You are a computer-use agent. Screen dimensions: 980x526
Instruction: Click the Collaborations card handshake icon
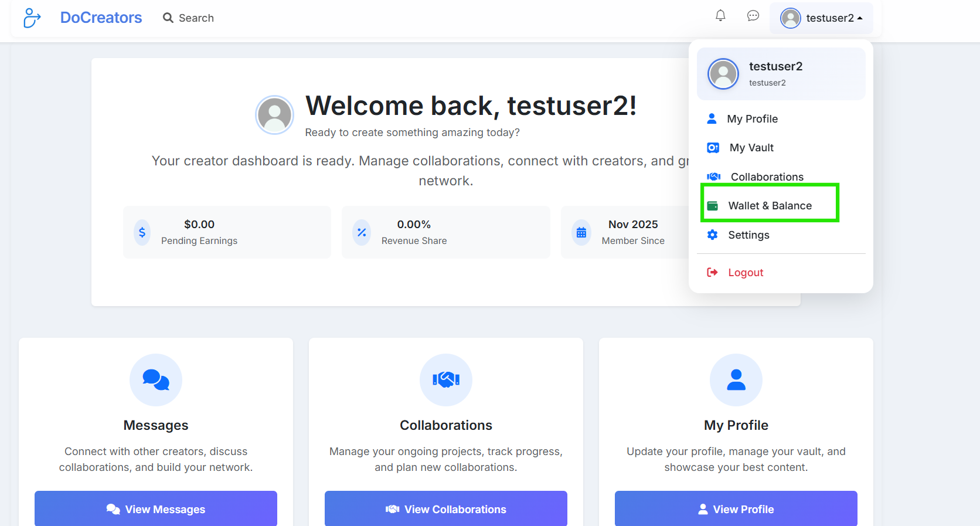click(446, 380)
